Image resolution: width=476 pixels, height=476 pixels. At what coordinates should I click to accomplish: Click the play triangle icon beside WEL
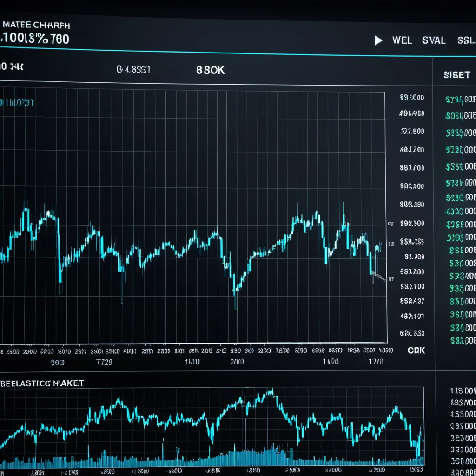tap(378, 40)
